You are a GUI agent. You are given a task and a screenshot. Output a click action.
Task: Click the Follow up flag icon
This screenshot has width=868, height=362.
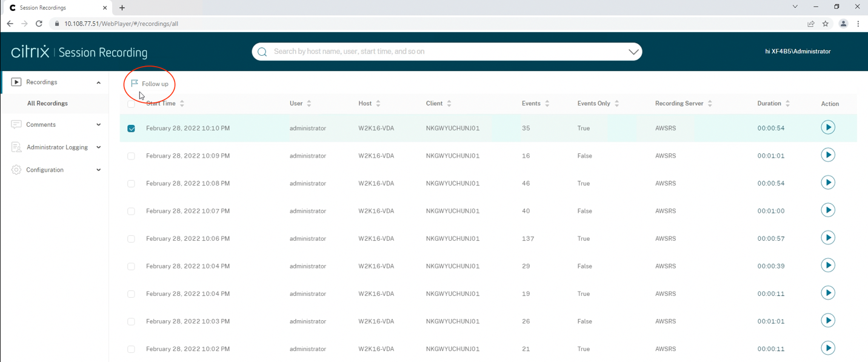point(135,84)
